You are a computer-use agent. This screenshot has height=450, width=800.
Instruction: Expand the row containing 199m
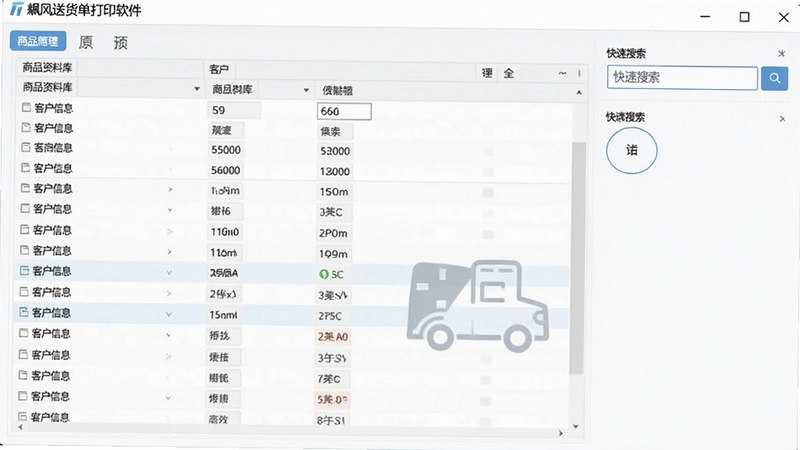point(169,252)
